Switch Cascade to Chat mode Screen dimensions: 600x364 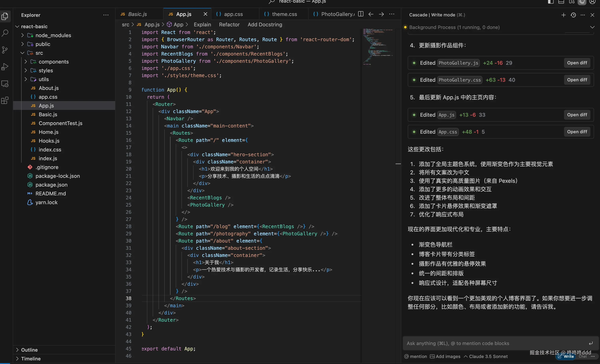point(582,356)
